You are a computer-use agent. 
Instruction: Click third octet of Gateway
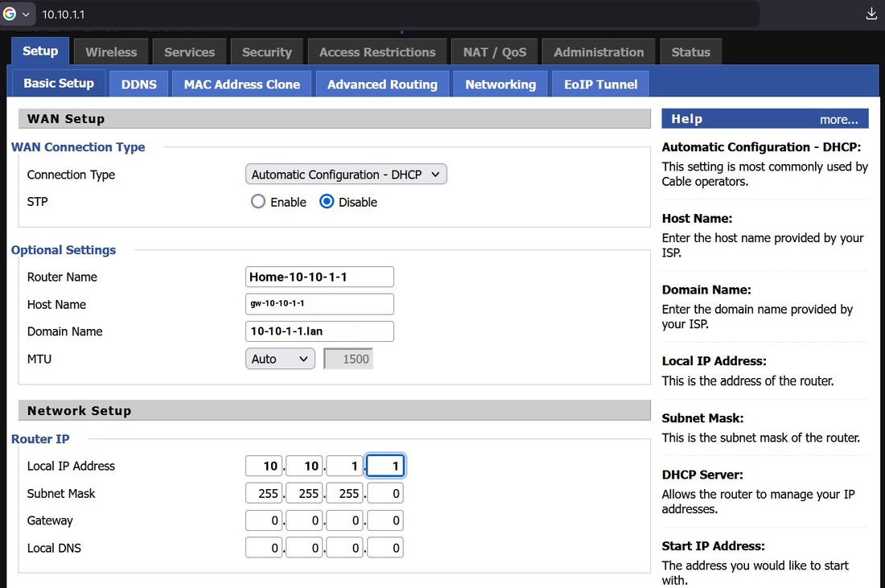345,520
